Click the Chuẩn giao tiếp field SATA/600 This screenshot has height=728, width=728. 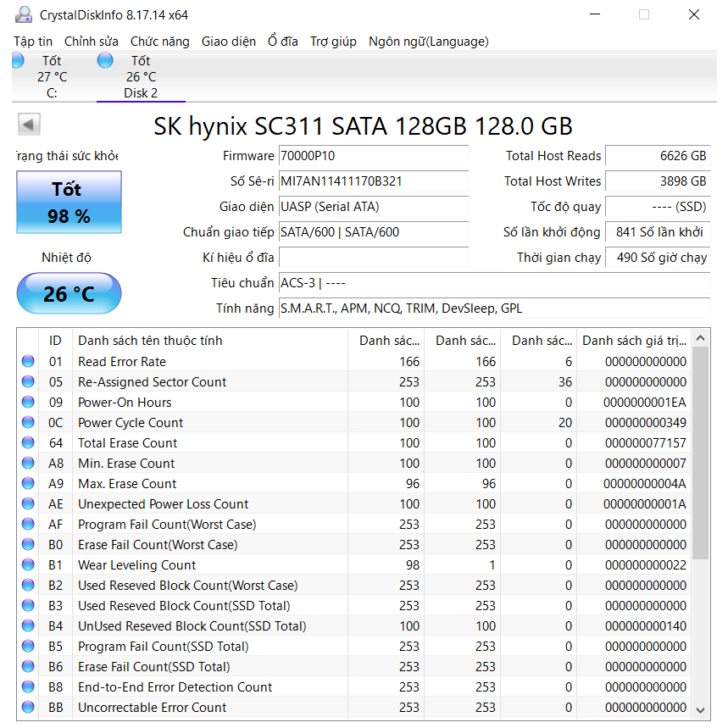pyautogui.click(x=373, y=232)
